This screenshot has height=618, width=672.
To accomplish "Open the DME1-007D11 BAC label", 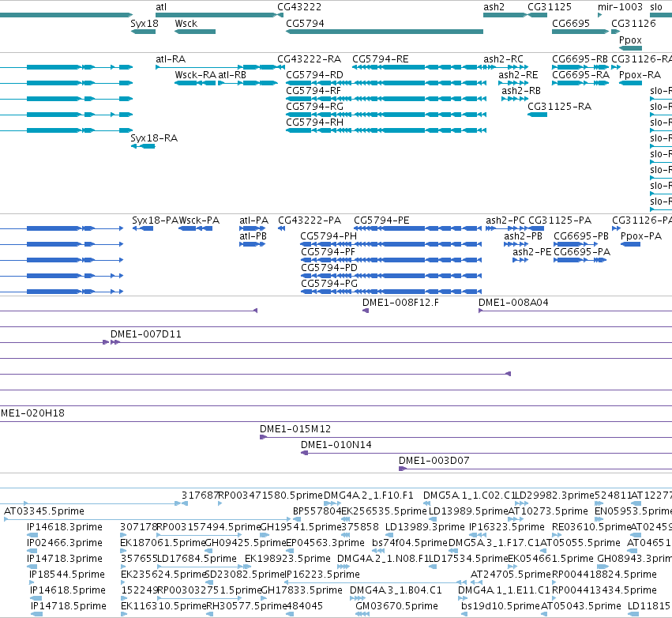I will pos(146,334).
